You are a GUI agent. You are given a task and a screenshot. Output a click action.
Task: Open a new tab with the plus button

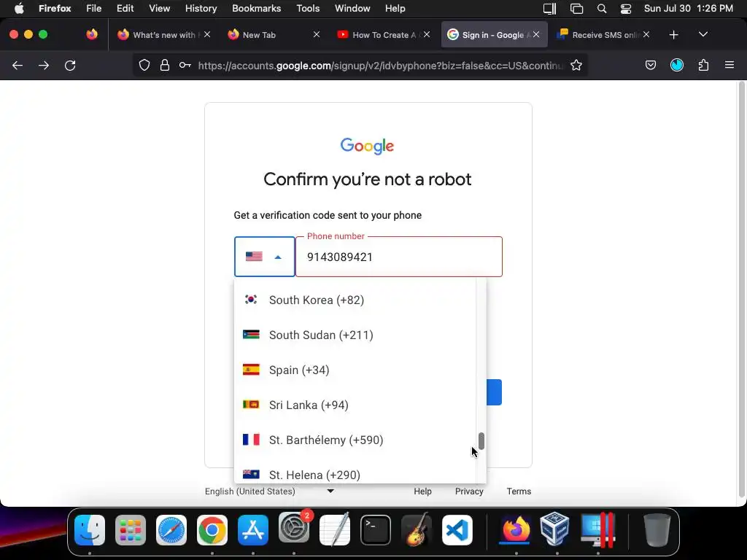[673, 35]
